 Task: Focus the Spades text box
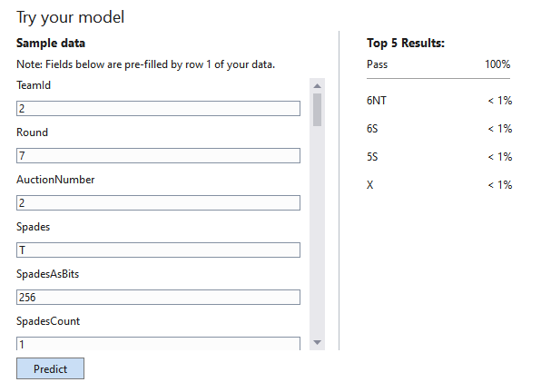pyautogui.click(x=158, y=250)
